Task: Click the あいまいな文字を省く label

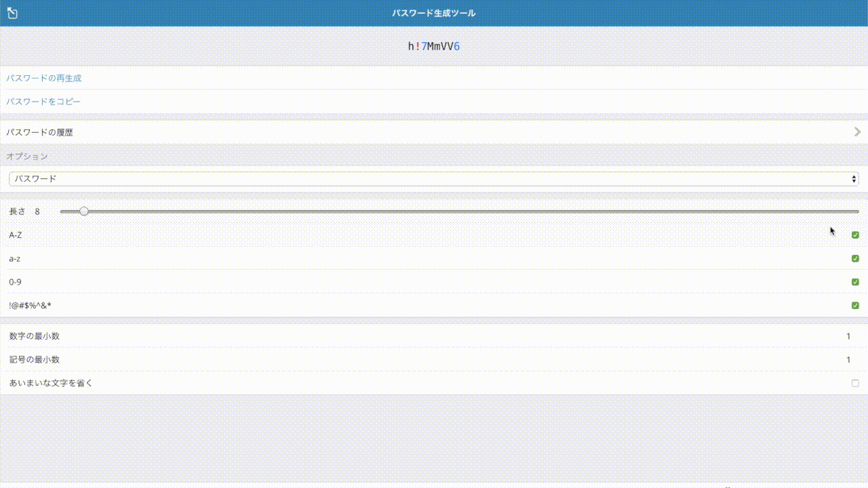Action: pos(51,383)
